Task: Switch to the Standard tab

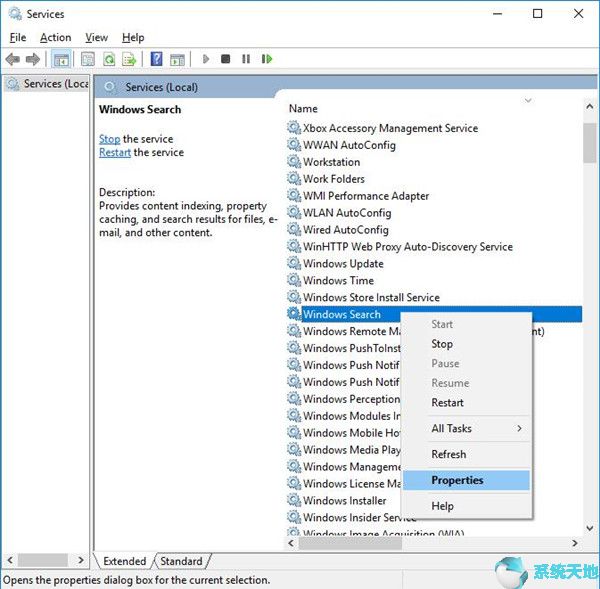Action: point(181,561)
